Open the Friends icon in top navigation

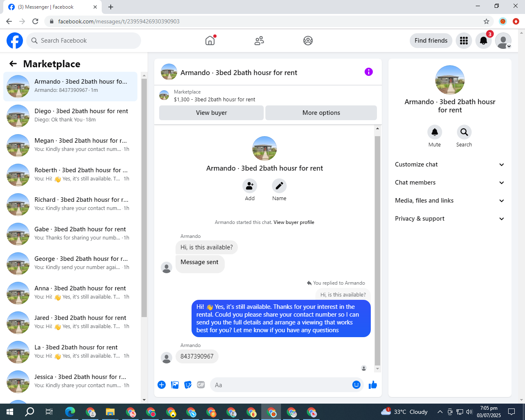tap(259, 41)
